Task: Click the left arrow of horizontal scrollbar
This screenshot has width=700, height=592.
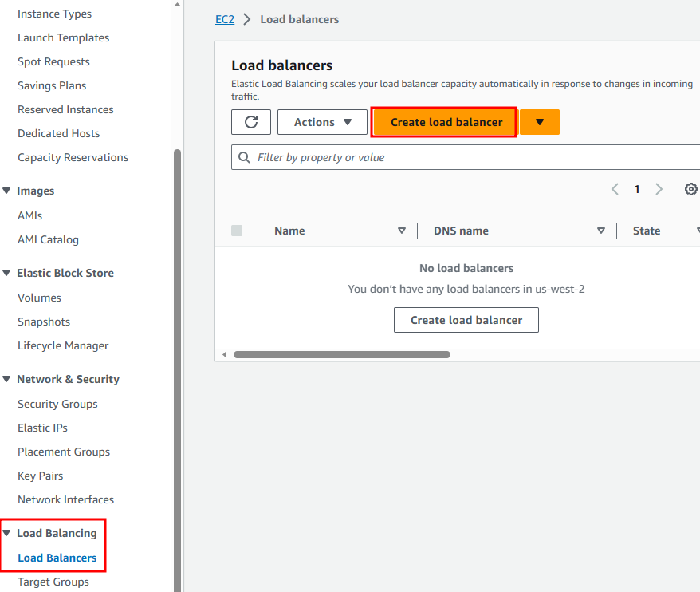Action: (225, 354)
